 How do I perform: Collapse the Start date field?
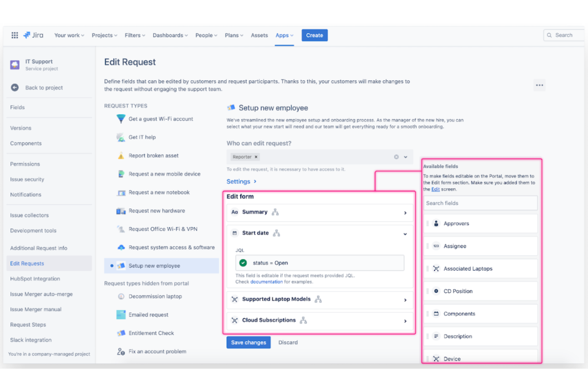405,234
